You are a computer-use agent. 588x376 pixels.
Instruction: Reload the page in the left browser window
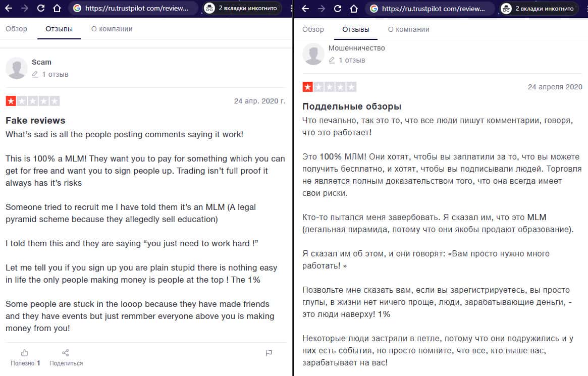[41, 8]
